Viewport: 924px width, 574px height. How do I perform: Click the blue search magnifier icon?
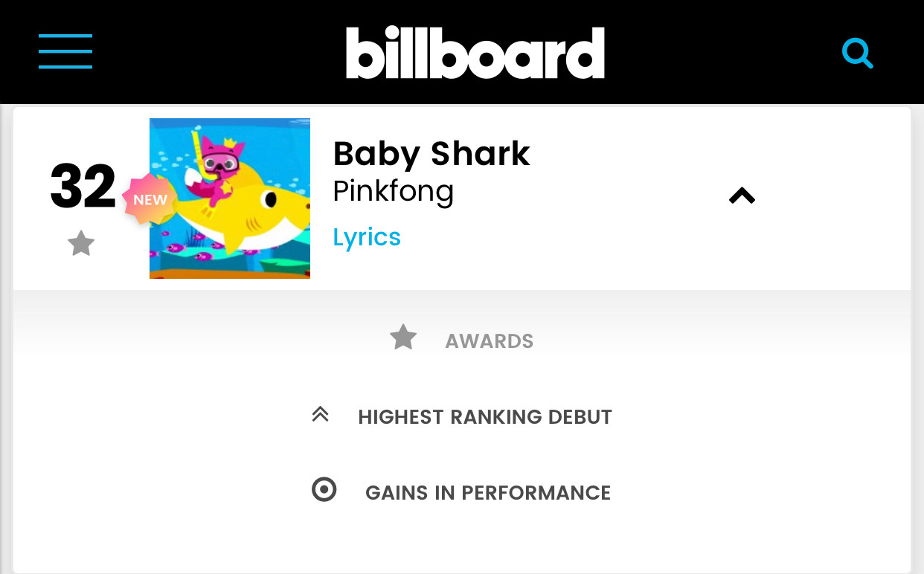coord(857,53)
